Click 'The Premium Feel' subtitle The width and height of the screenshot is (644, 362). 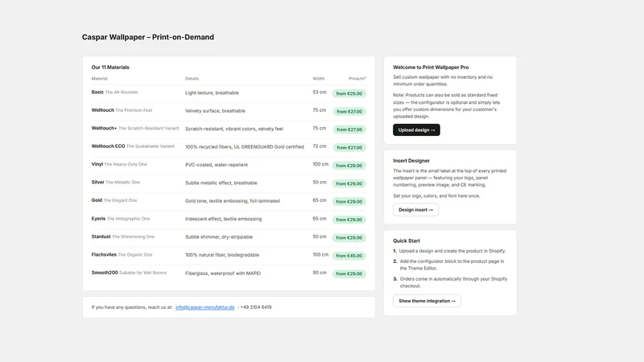point(134,110)
